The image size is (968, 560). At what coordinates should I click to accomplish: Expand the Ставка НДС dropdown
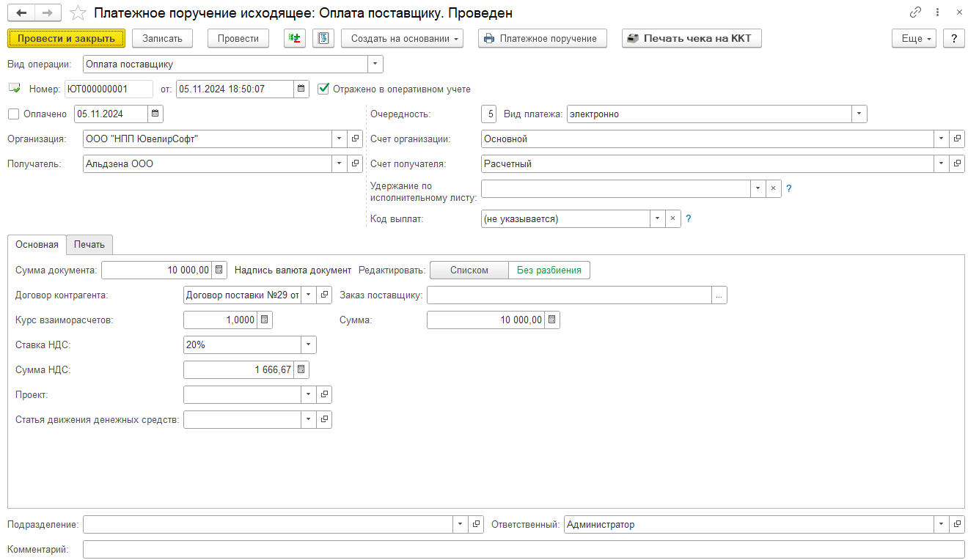click(309, 345)
